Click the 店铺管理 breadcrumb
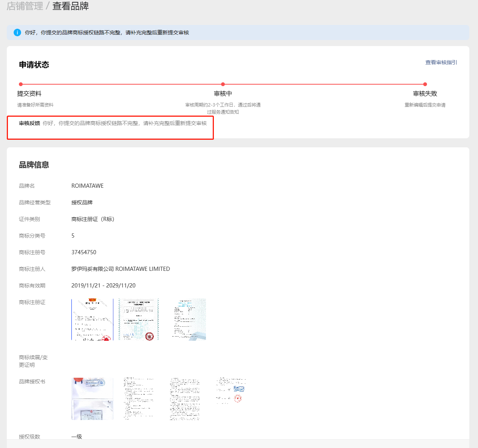478x448 pixels. click(x=25, y=6)
